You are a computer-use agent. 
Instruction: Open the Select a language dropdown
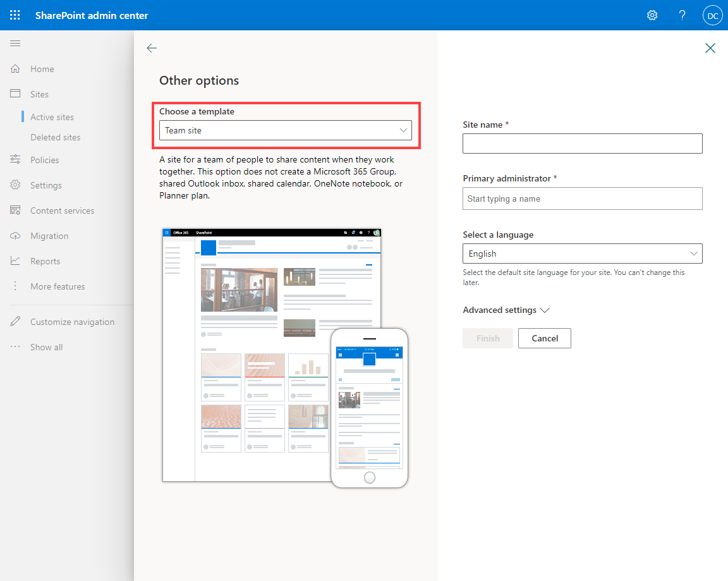(x=582, y=254)
